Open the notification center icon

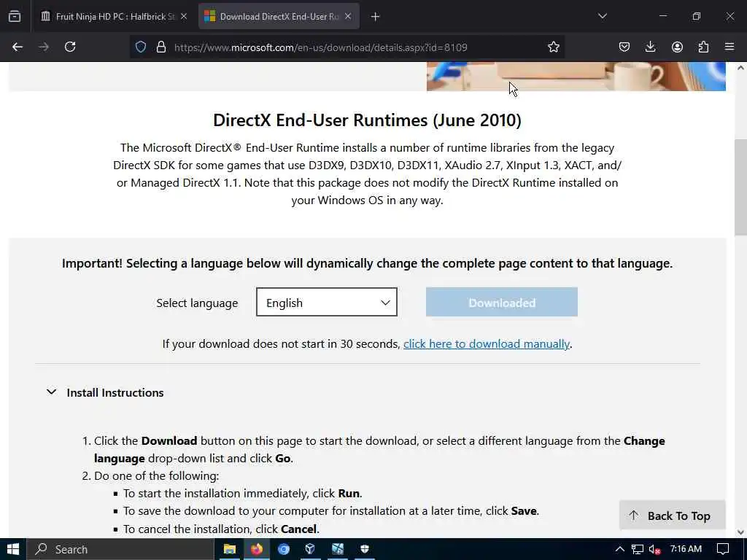(x=723, y=549)
